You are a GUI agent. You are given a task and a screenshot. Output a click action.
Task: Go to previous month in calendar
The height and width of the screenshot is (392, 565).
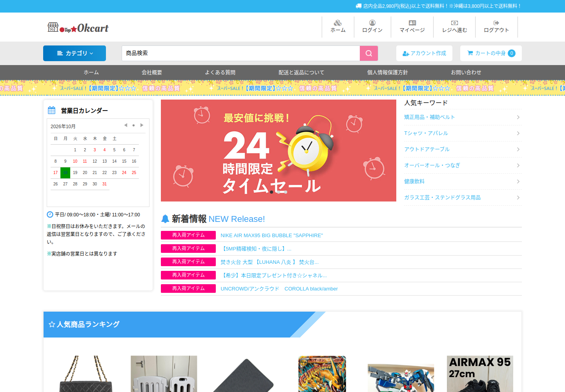point(126,125)
